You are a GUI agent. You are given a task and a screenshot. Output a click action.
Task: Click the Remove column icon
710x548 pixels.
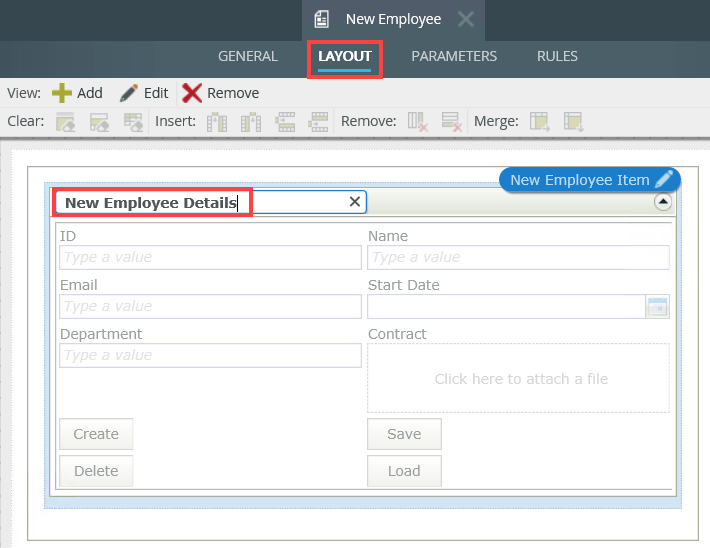pyautogui.click(x=417, y=122)
